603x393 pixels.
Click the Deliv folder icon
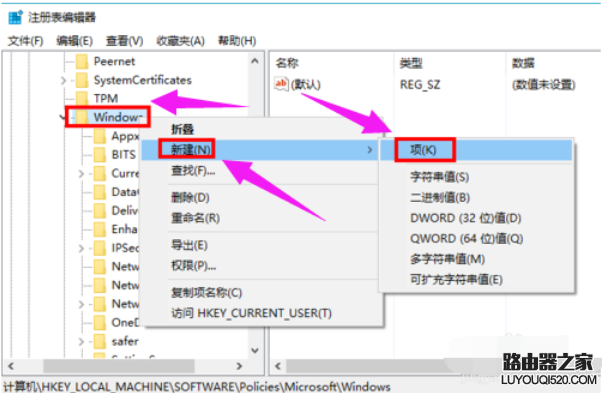click(100, 210)
